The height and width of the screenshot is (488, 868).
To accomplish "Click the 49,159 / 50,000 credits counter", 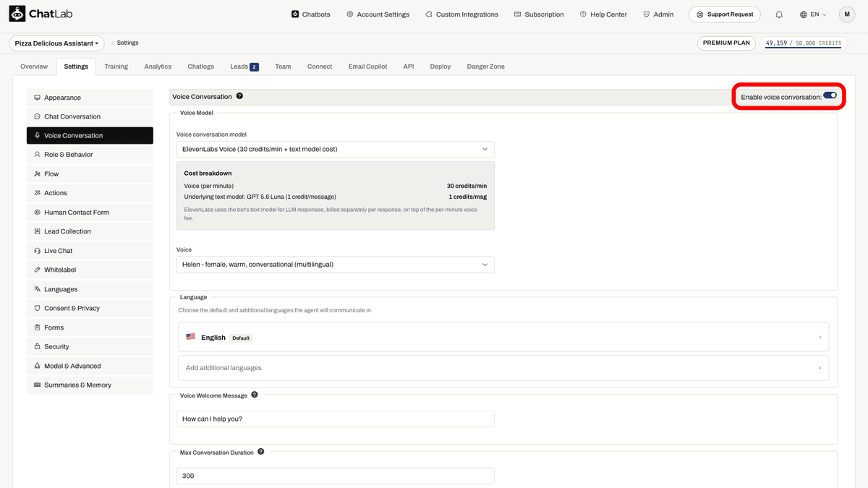I will [803, 43].
